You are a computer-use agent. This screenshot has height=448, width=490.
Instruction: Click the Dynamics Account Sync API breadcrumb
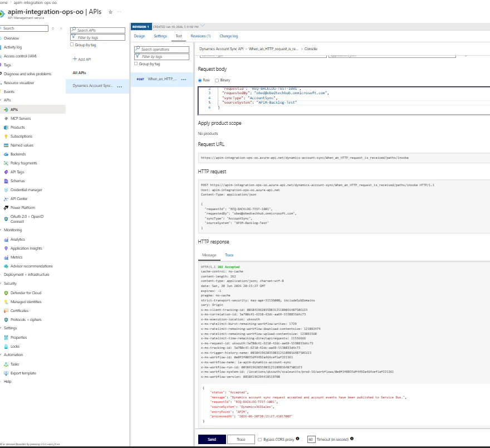click(221, 49)
